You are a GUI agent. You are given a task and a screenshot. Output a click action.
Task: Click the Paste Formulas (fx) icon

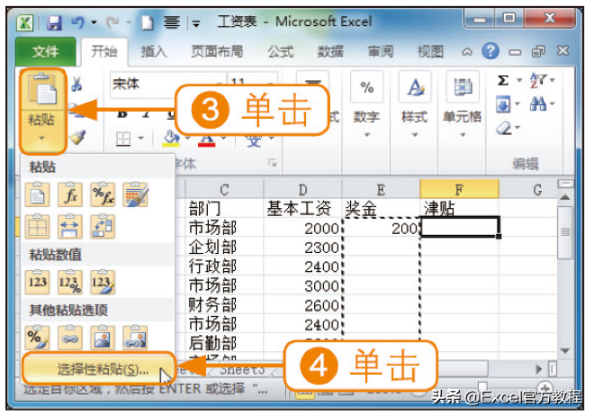(70, 194)
